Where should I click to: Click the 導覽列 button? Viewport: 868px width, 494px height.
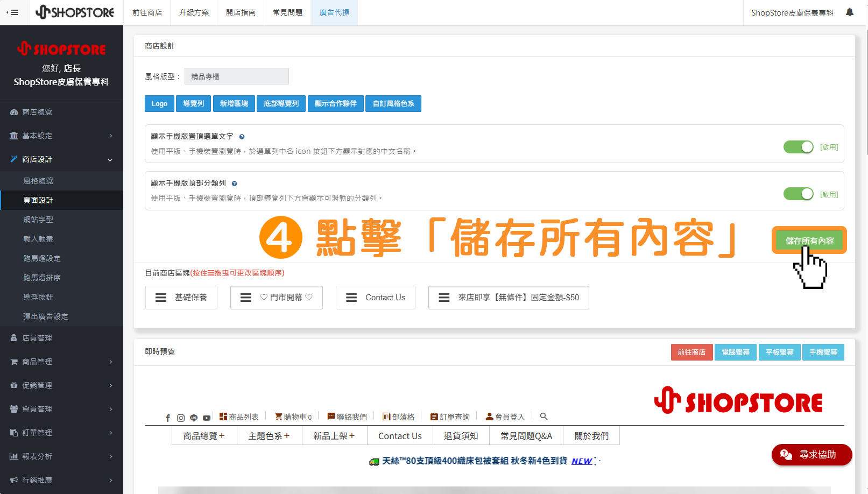click(x=194, y=103)
